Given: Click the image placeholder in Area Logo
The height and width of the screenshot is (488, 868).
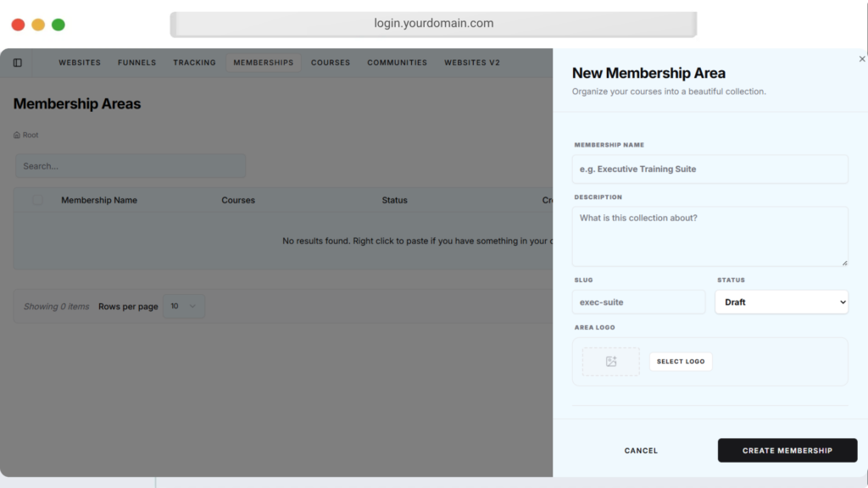Looking at the screenshot, I should coord(610,362).
